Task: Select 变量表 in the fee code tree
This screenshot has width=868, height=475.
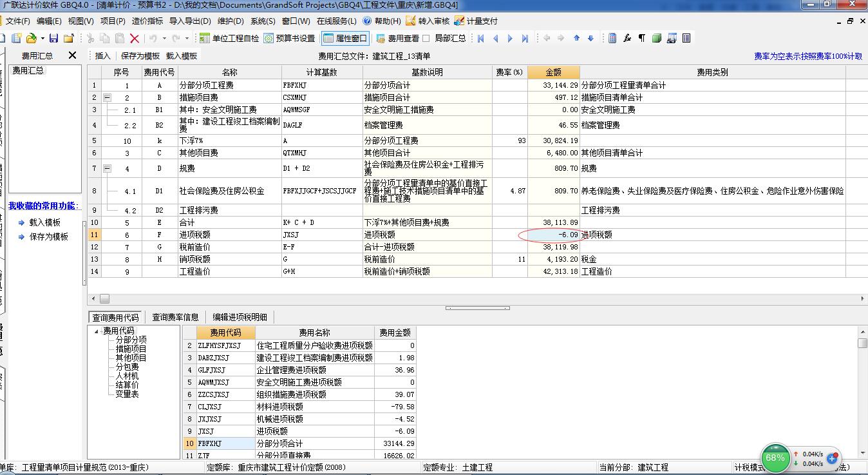Action: (x=127, y=394)
